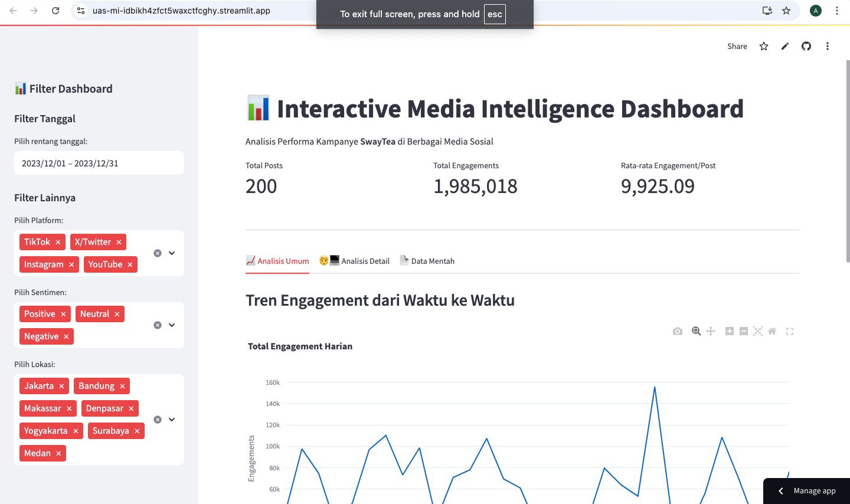850x504 pixels.
Task: Remove the Jakarta location tag
Action: (61, 386)
